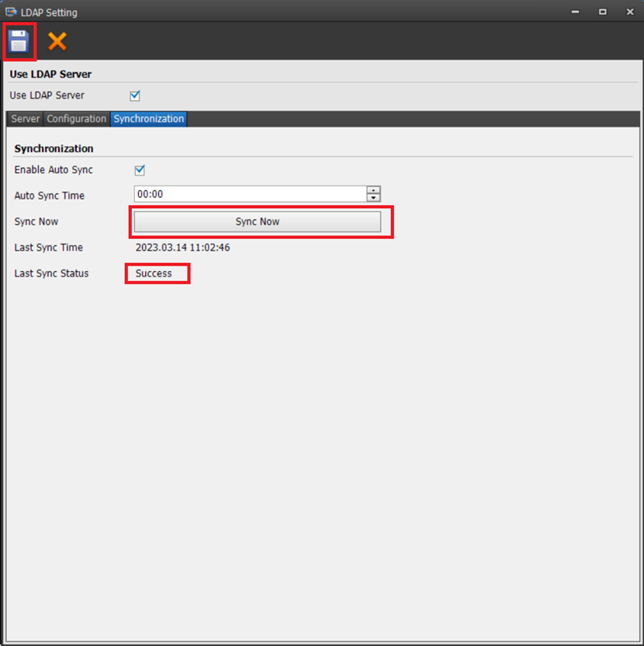Select the Synchronization tab
The width and height of the screenshot is (644, 646).
tap(148, 119)
